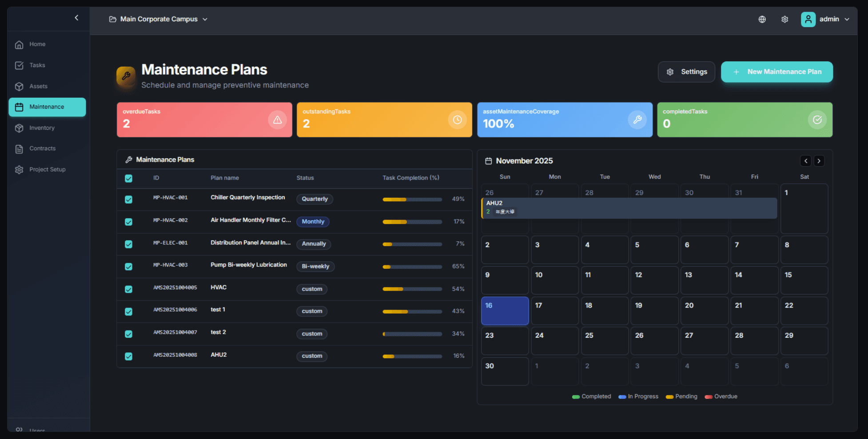The height and width of the screenshot is (439, 868).
Task: Open the Inventory section from sidebar
Action: (x=19, y=128)
